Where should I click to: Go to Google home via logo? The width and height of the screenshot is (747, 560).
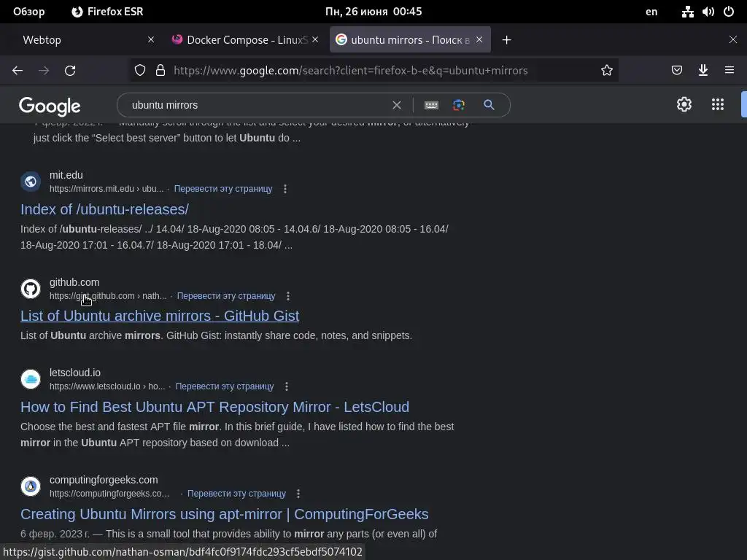point(50,106)
